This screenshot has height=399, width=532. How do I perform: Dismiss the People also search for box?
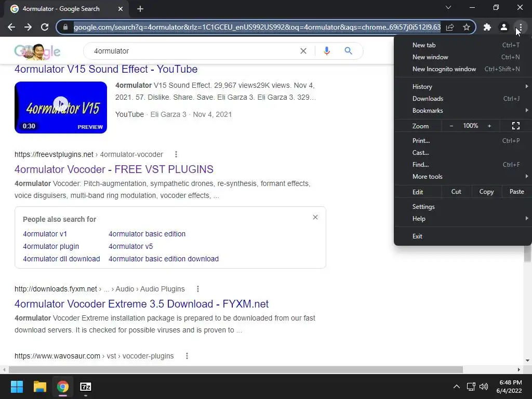click(315, 217)
